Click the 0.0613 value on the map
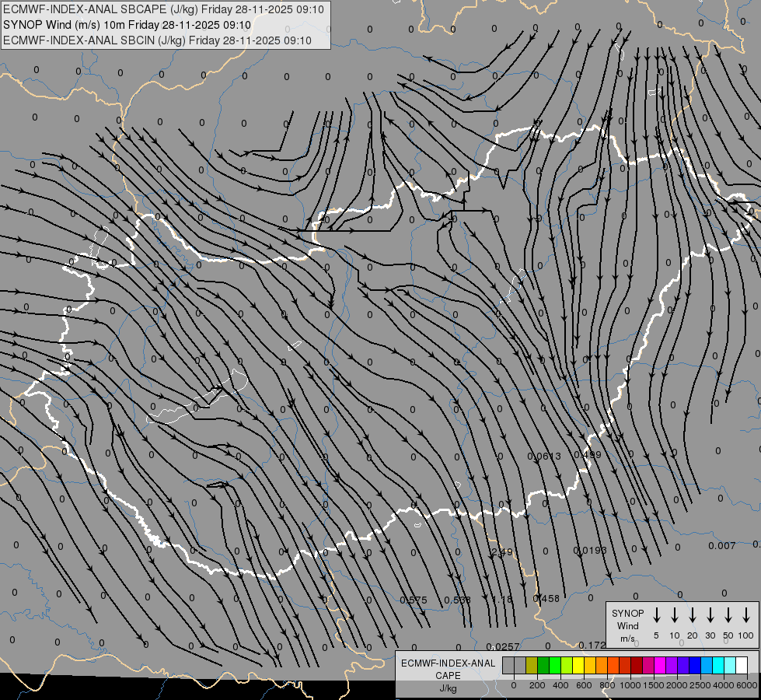The width and height of the screenshot is (761, 700). (543, 456)
